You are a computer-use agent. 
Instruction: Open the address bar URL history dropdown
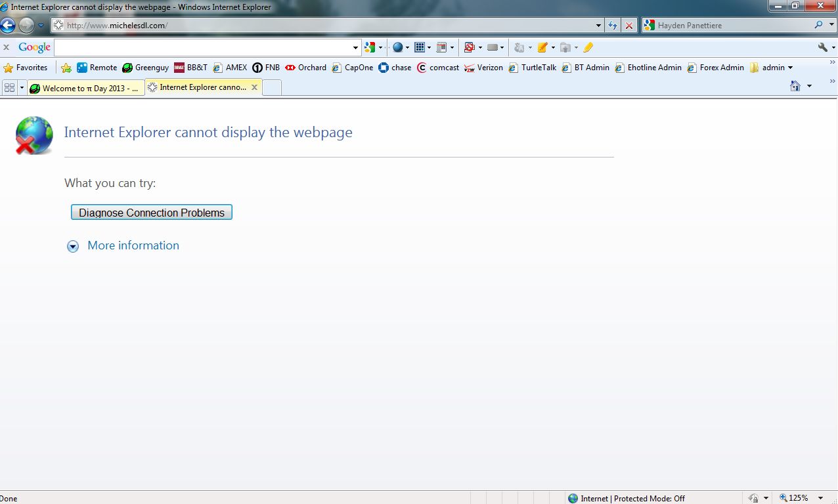[598, 26]
